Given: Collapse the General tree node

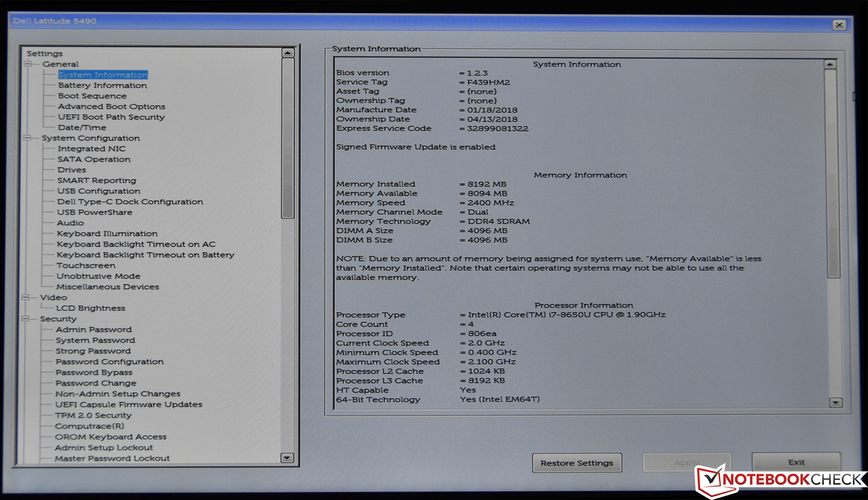Looking at the screenshot, I should pyautogui.click(x=28, y=64).
